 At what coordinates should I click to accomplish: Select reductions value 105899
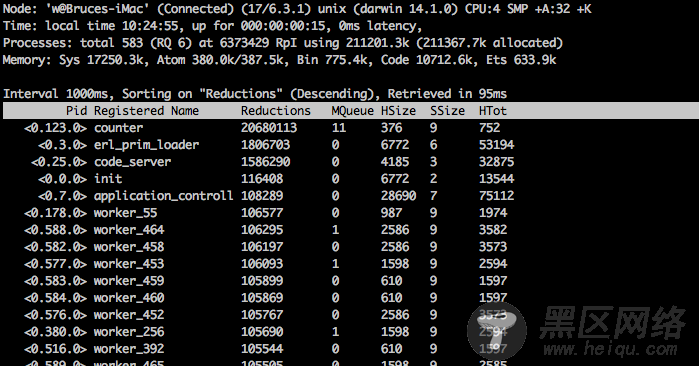click(x=262, y=281)
